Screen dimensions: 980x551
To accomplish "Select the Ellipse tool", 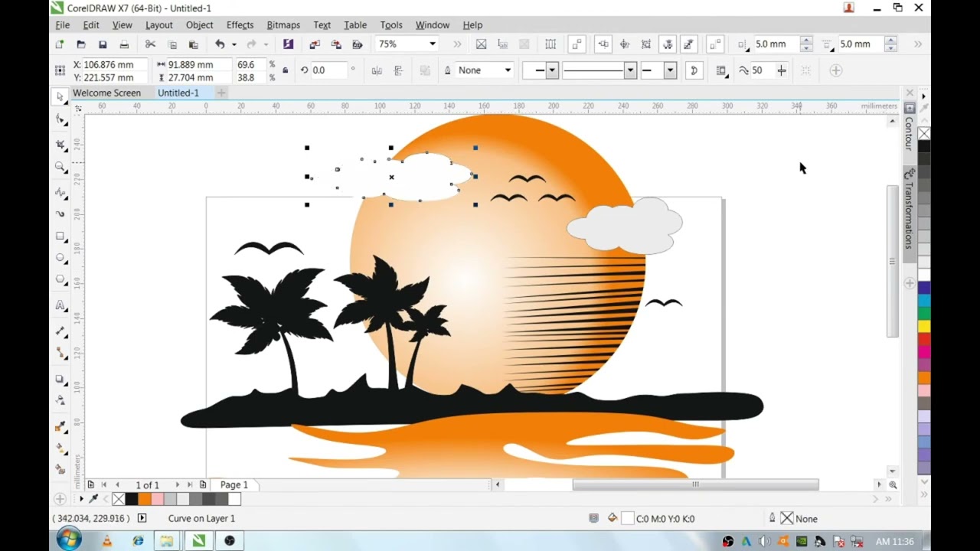I will point(60,259).
